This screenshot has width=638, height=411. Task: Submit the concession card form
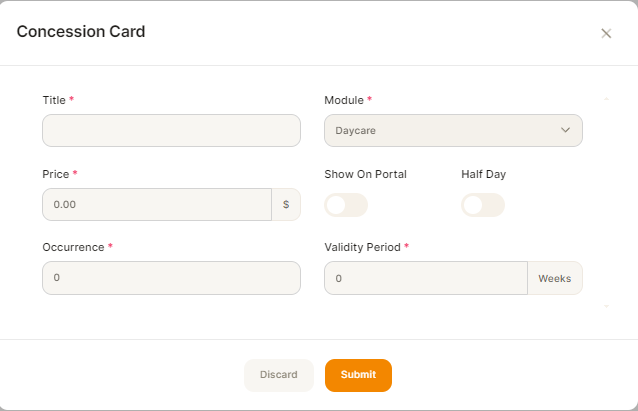tap(358, 375)
